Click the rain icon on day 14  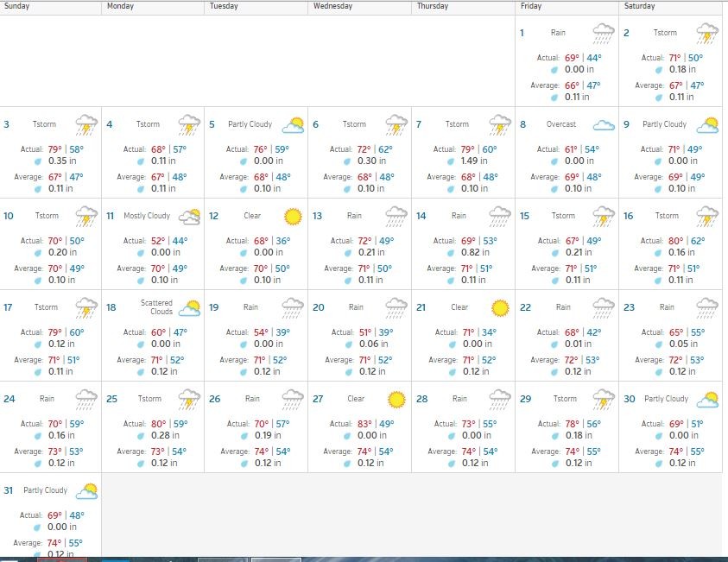point(499,217)
